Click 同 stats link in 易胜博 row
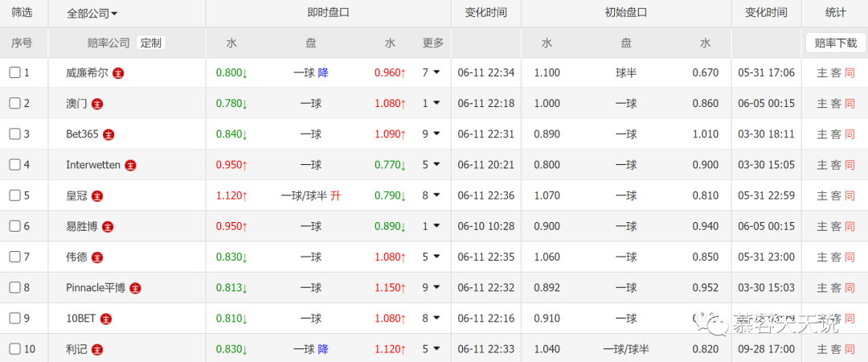 [x=850, y=226]
